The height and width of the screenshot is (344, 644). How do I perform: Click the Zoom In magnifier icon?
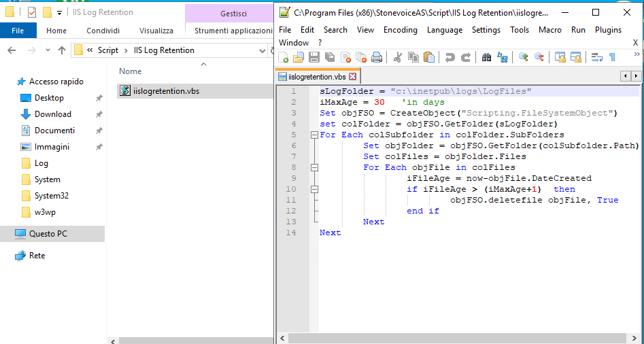[523, 58]
